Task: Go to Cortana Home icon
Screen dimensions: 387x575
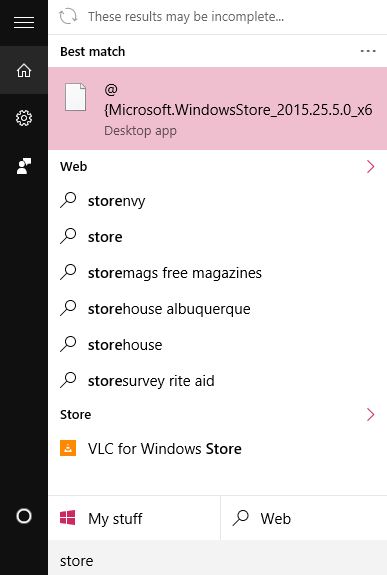Action: pyautogui.click(x=24, y=70)
